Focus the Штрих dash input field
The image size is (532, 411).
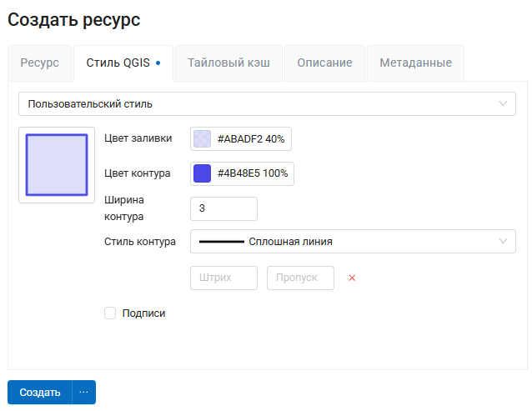[223, 278]
